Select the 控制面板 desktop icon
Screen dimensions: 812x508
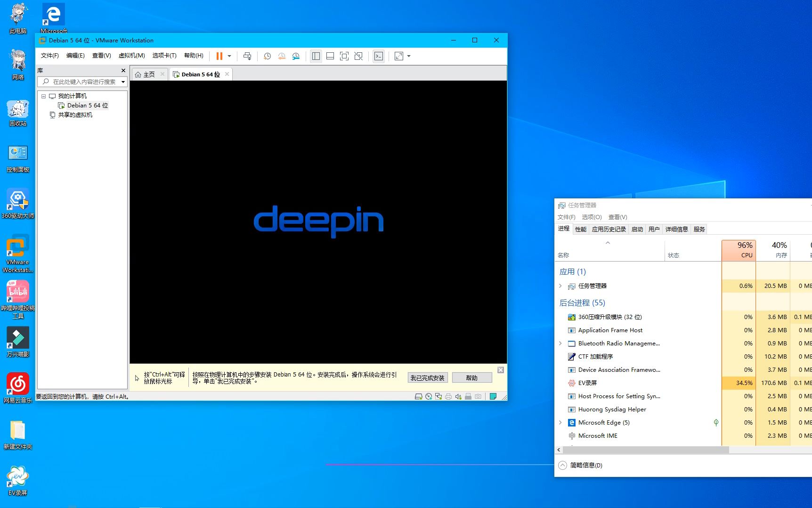(x=18, y=159)
